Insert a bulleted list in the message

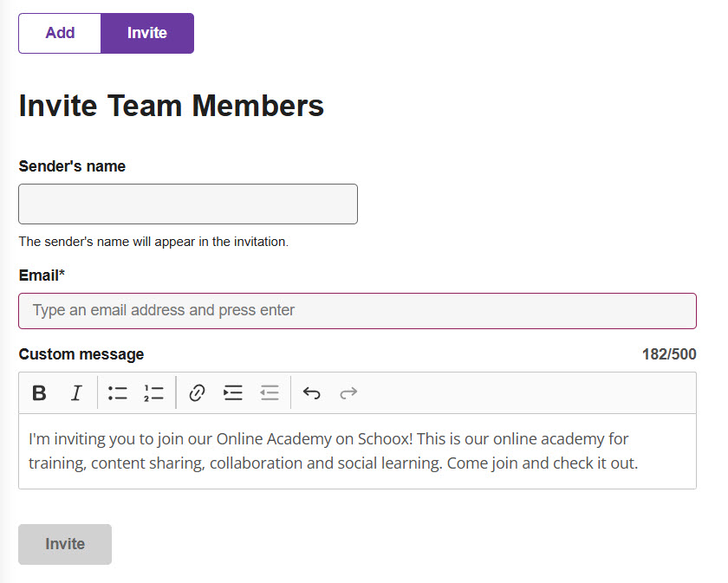(118, 393)
